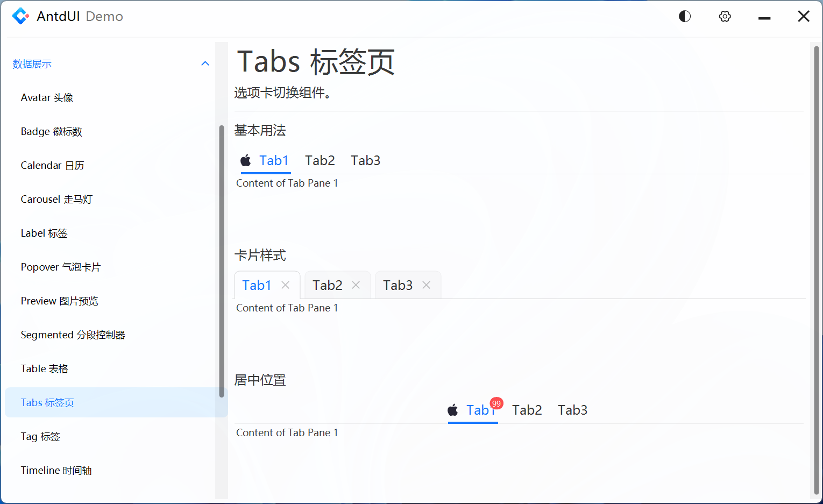
Task: Collapse the 数据展示 section in the sidebar
Action: tap(205, 63)
